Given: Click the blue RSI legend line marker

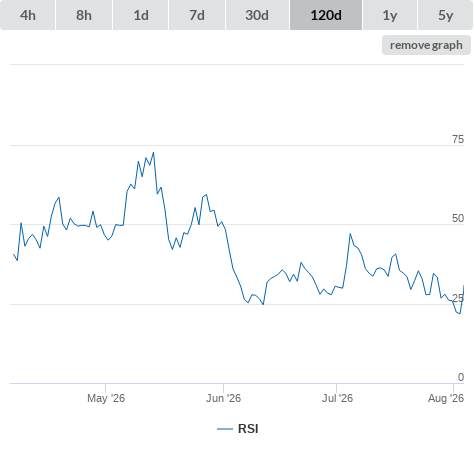Looking at the screenshot, I should pyautogui.click(x=225, y=429).
